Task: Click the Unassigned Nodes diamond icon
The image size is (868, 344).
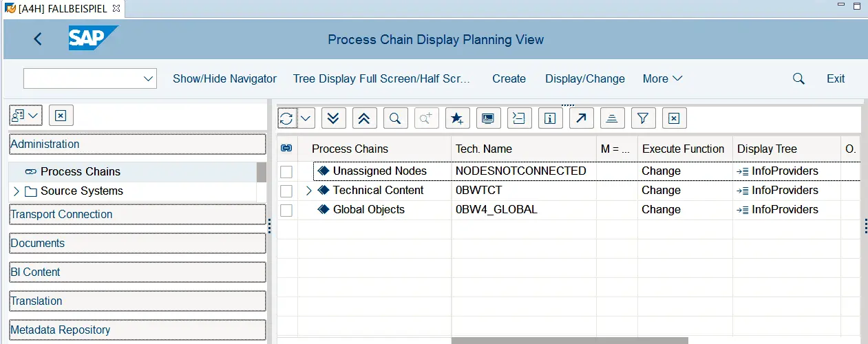Action: pyautogui.click(x=324, y=171)
